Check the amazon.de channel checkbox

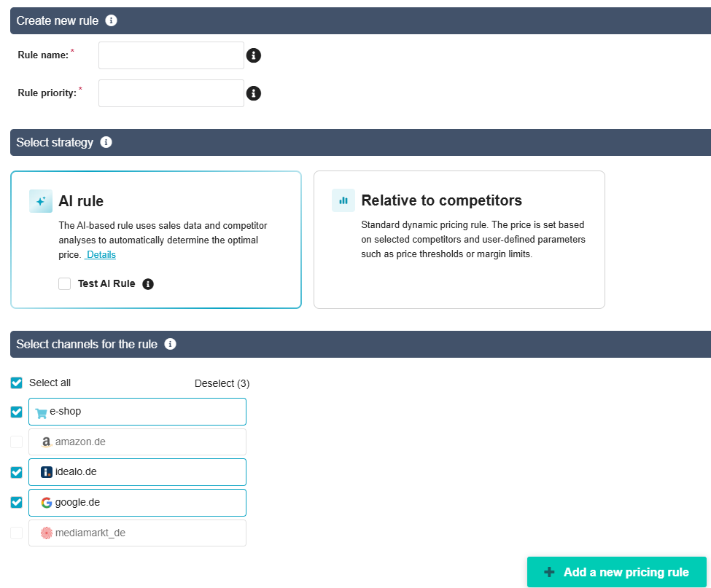click(x=17, y=442)
